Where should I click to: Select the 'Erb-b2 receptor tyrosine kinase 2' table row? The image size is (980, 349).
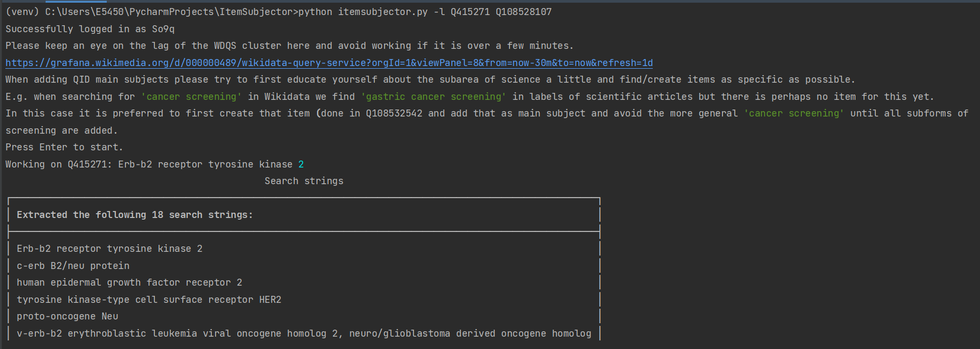pyautogui.click(x=109, y=249)
